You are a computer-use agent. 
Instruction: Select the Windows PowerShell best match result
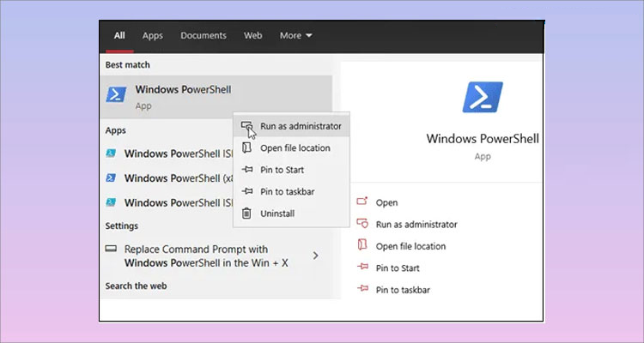click(x=216, y=97)
